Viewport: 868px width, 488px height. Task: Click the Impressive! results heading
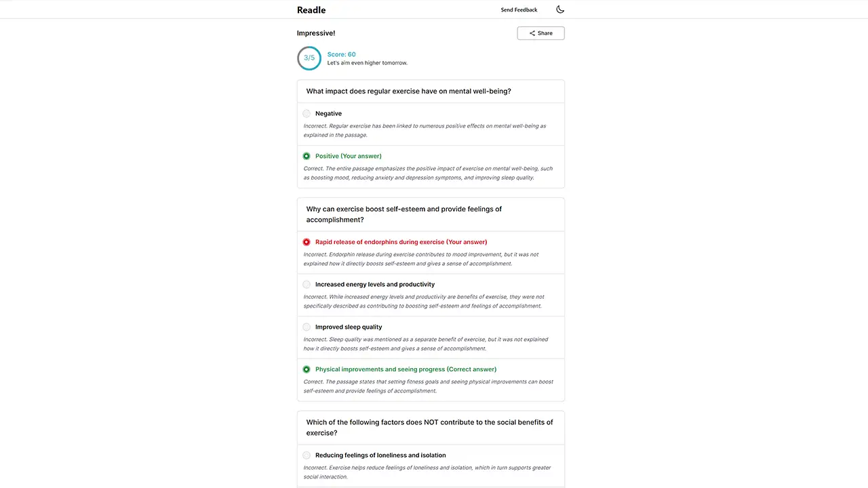pos(316,33)
